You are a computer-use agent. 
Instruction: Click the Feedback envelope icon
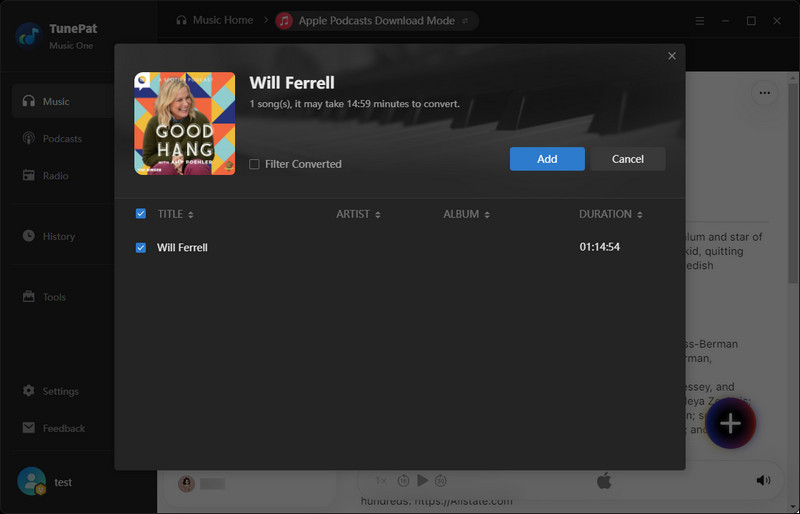tap(29, 427)
